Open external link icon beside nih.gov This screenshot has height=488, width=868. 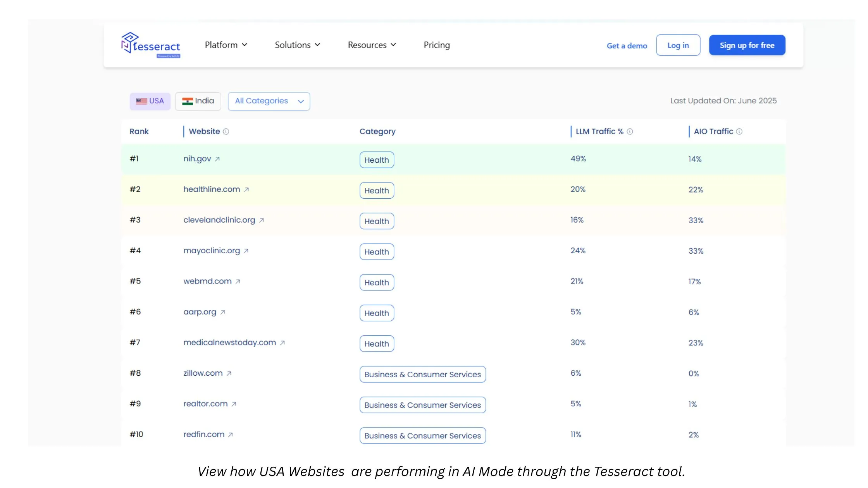click(x=217, y=159)
